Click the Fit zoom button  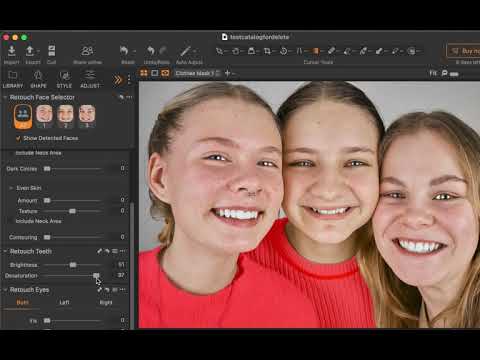pos(433,73)
